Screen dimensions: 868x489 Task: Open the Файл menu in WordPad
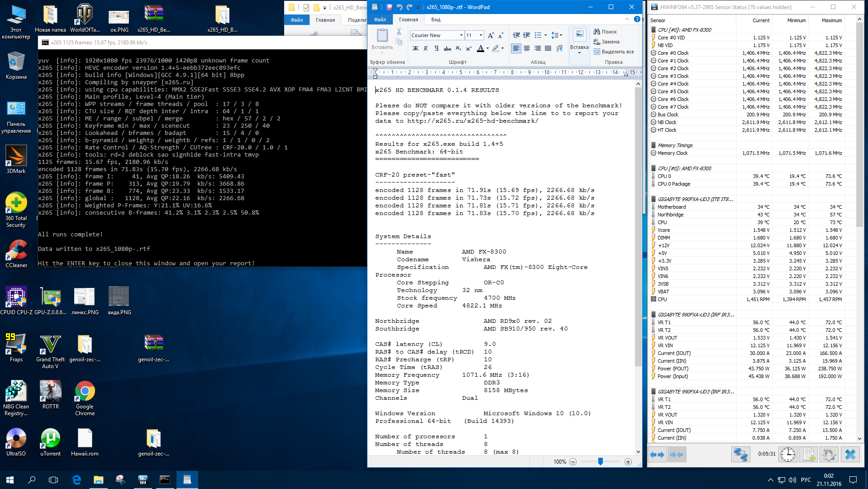pos(380,19)
